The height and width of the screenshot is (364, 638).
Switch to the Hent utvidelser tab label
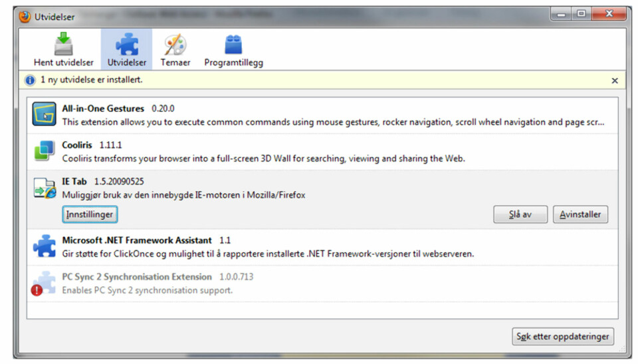[x=64, y=62]
